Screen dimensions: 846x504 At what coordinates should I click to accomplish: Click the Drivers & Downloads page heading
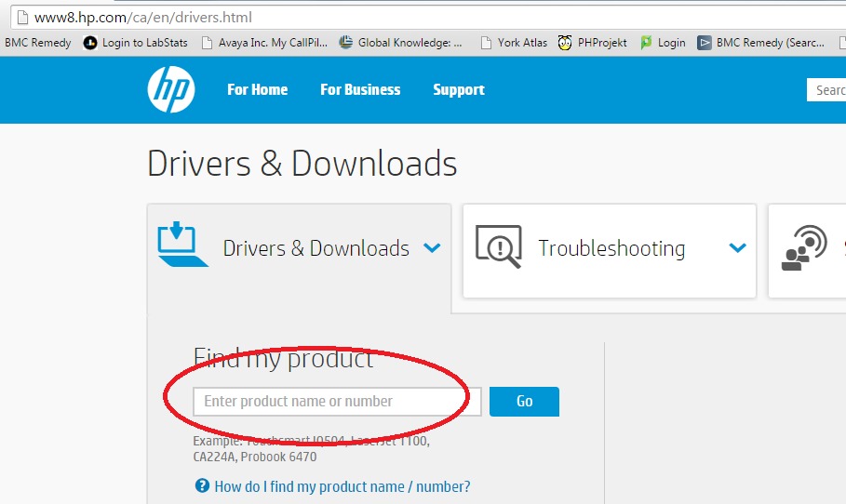pos(302,164)
